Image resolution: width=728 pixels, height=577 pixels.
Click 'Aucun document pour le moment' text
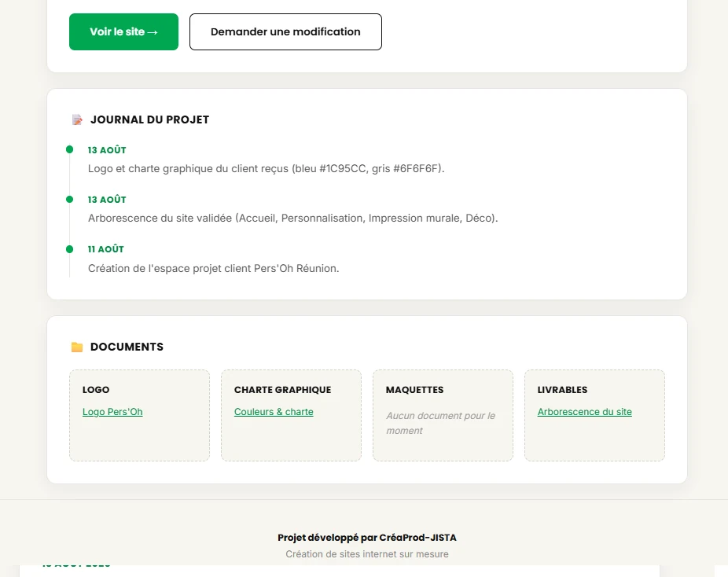click(440, 423)
